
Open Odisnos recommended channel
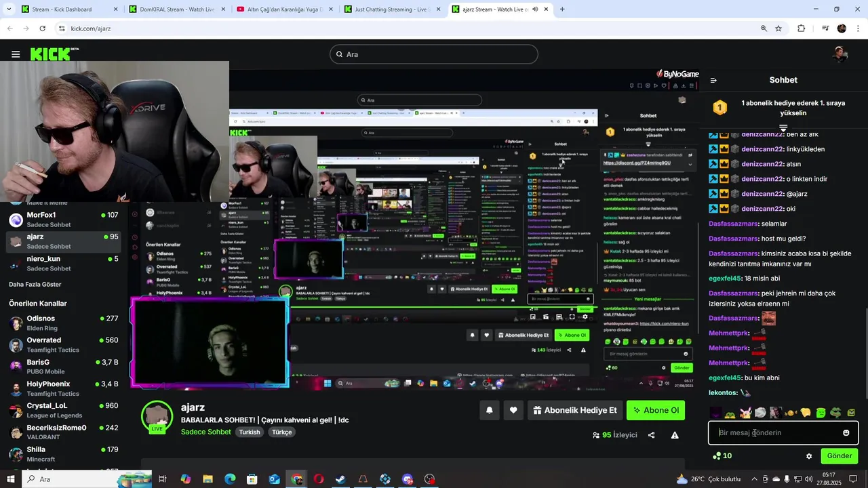pos(64,323)
